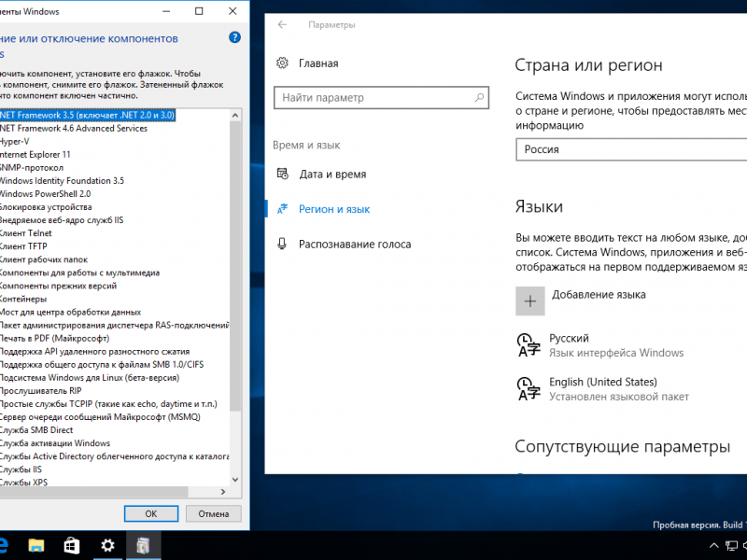Viewport: 747px width, 560px height.
Task: Select Internet Explorer 11 feature
Action: (35, 155)
